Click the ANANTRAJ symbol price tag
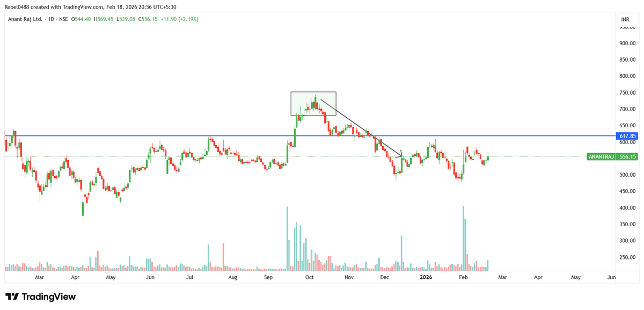644x310 pixels. (601, 156)
